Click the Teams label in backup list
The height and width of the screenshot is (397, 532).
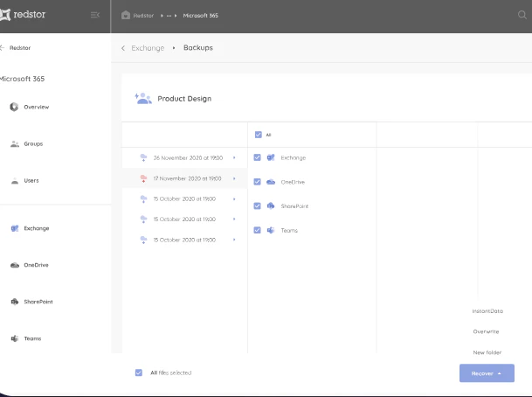click(289, 231)
